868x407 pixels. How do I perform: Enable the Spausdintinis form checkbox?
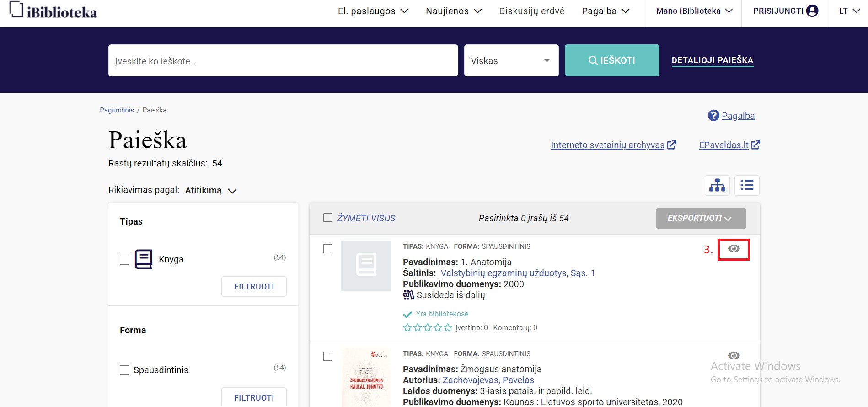pyautogui.click(x=124, y=370)
